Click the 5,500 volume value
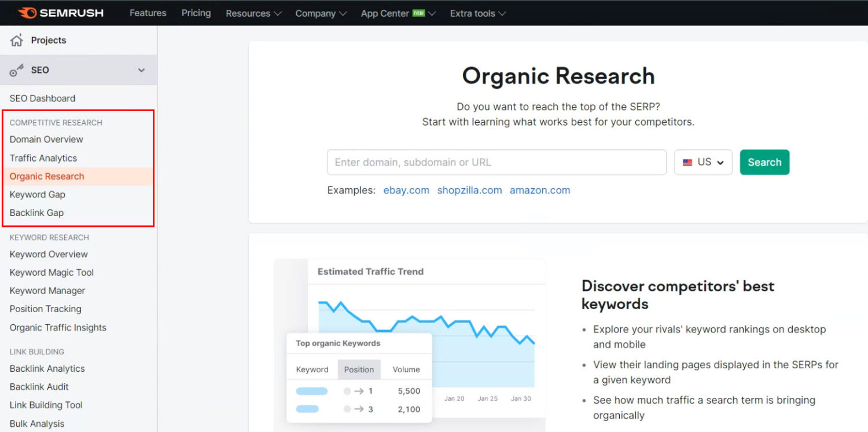The width and height of the screenshot is (868, 432). pyautogui.click(x=409, y=391)
